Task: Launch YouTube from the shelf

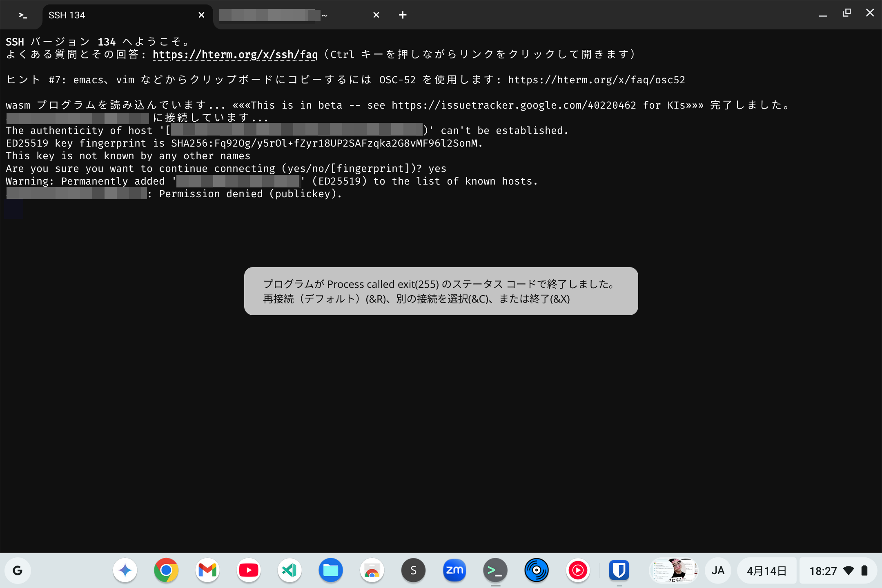Action: click(248, 570)
